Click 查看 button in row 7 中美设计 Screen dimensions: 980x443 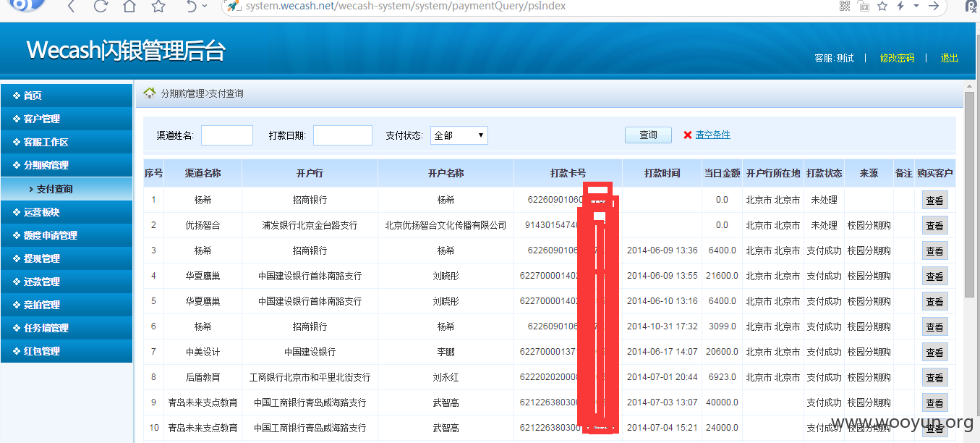click(x=934, y=353)
